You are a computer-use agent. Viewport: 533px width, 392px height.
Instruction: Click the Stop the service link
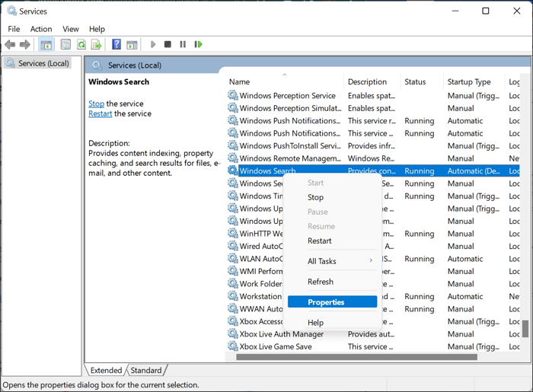[96, 104]
